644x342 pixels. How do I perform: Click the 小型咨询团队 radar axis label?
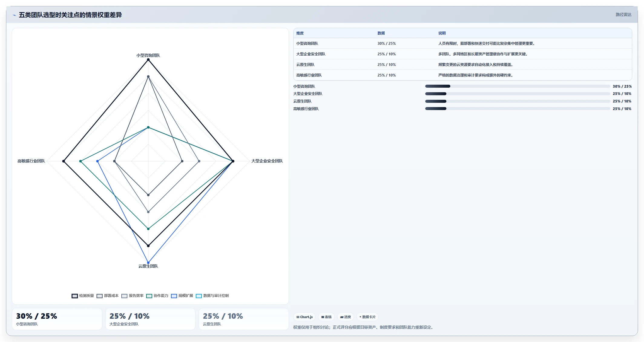coord(148,55)
